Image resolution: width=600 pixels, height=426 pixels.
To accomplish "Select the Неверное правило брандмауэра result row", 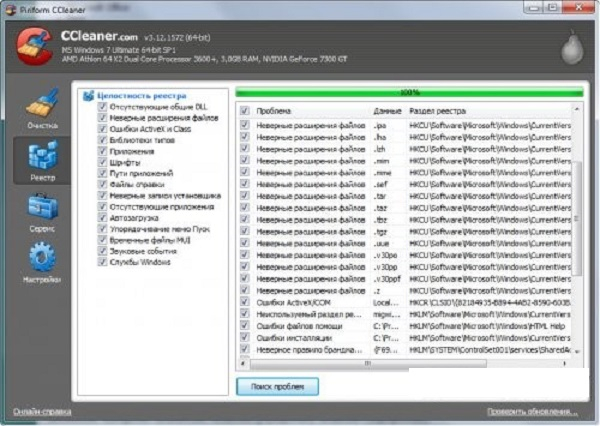I will 405,349.
